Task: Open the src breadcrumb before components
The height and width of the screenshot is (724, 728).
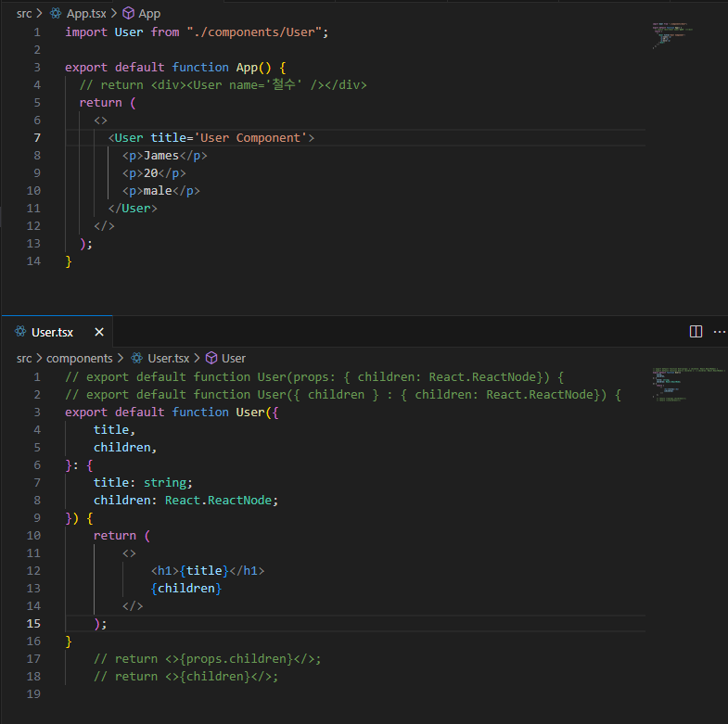Action: pyautogui.click(x=24, y=358)
